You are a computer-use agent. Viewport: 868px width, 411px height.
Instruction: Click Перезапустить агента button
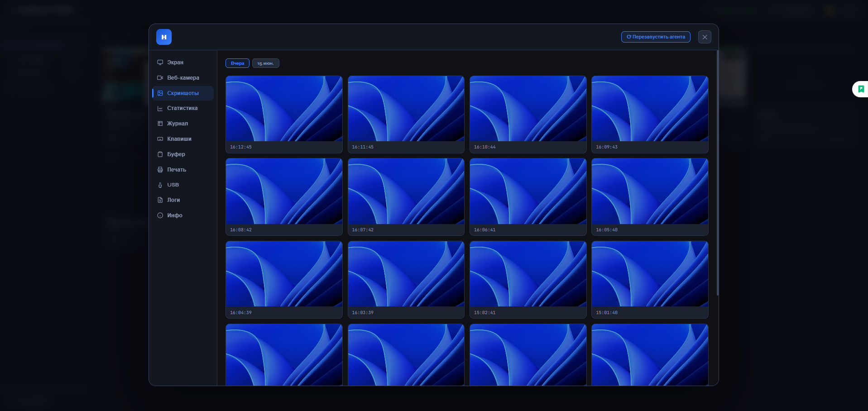pos(656,37)
